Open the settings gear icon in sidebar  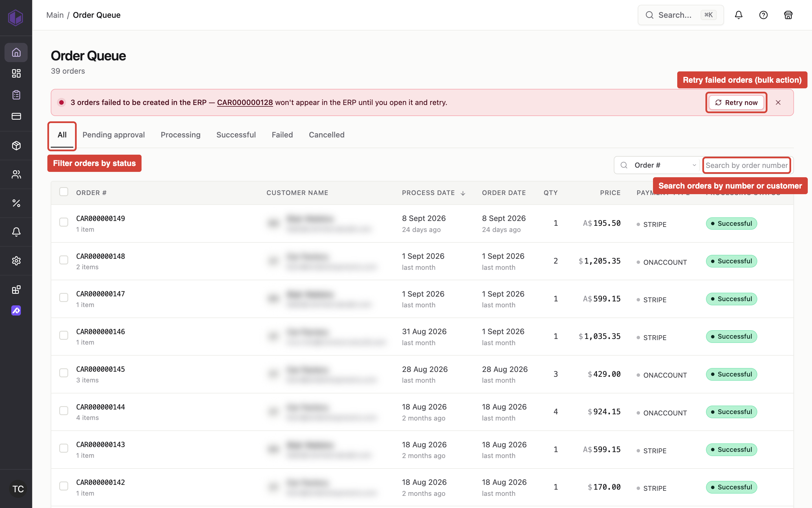tap(16, 261)
